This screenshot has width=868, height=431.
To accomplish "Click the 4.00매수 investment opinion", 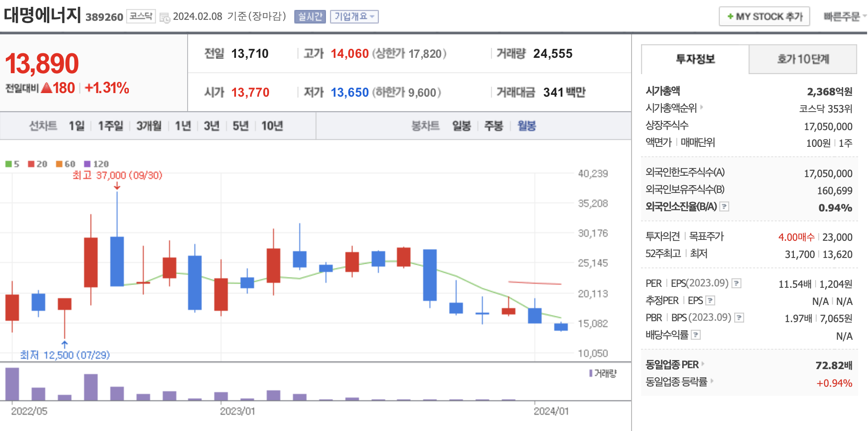I will (797, 237).
